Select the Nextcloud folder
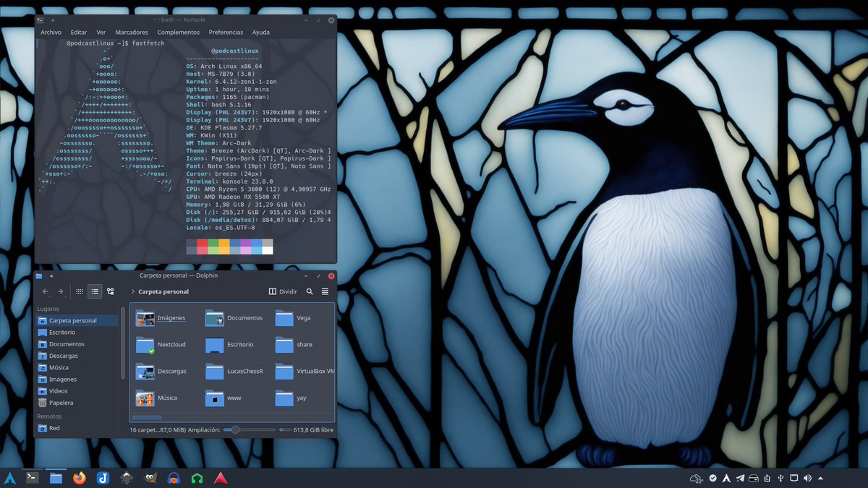 161,345
